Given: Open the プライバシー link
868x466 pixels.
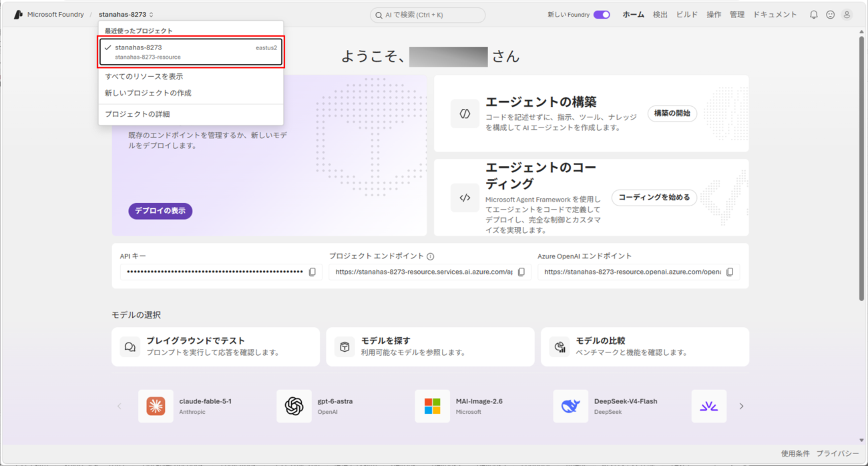Looking at the screenshot, I should [837, 453].
